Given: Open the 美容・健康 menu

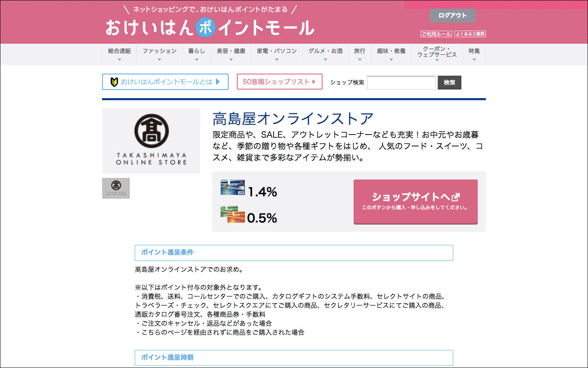Looking at the screenshot, I should pyautogui.click(x=231, y=54).
